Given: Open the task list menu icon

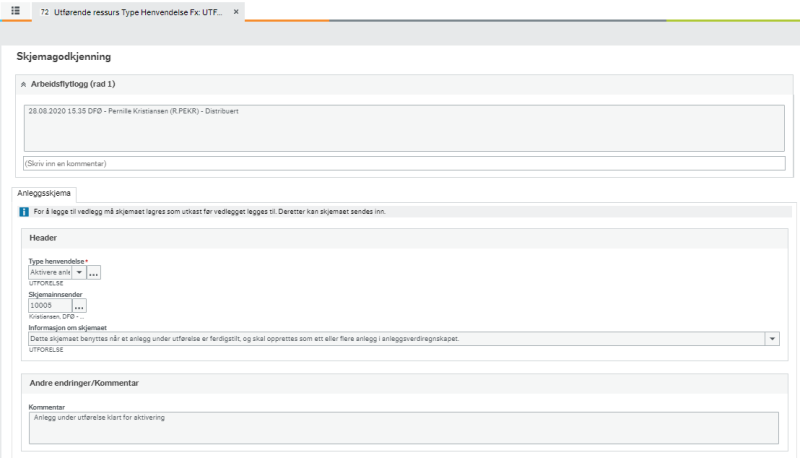Looking at the screenshot, I should click(15, 10).
